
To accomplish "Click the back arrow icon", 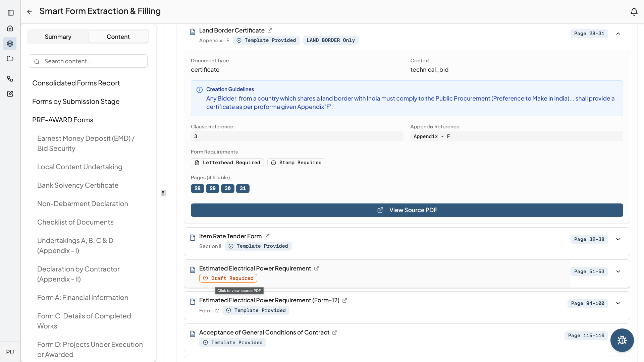I will pos(30,12).
